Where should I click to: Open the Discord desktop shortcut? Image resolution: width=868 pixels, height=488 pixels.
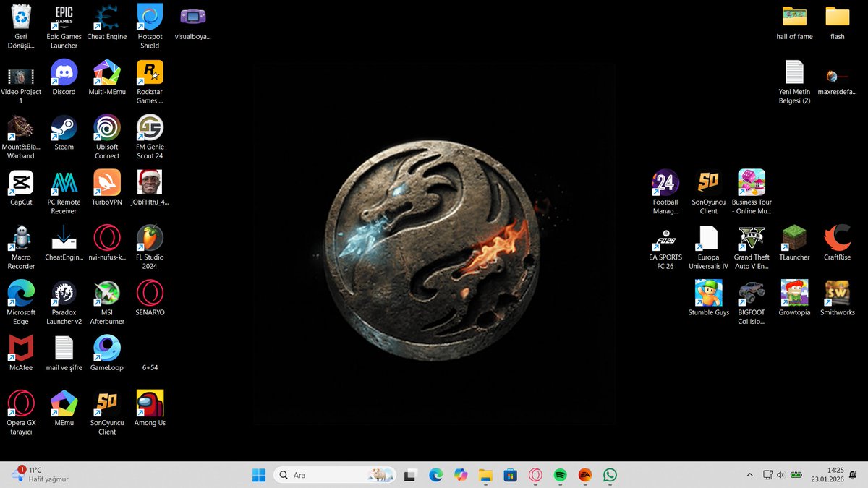click(64, 77)
